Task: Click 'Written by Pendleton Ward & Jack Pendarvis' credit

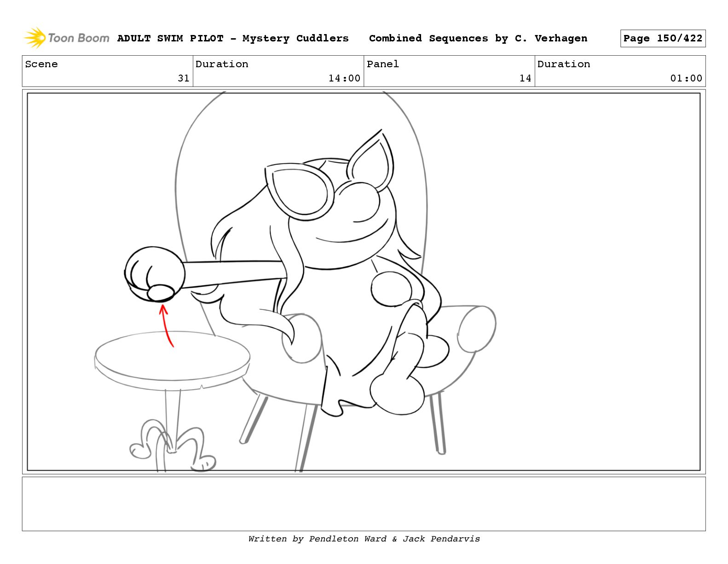Action: pos(364,539)
